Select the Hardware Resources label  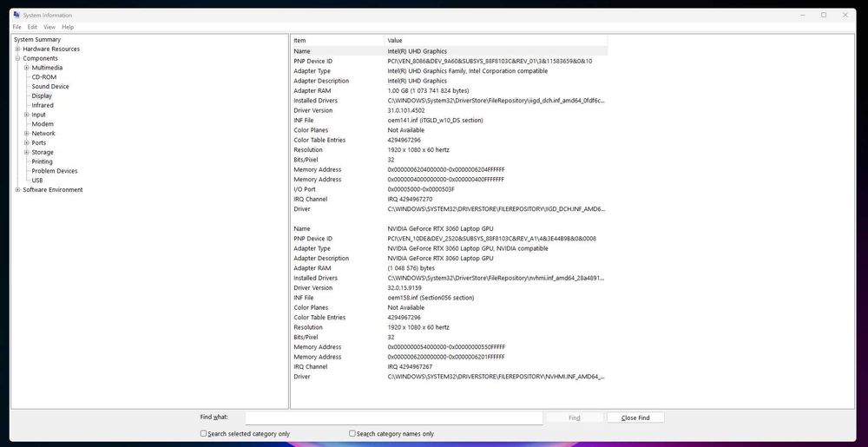51,49
